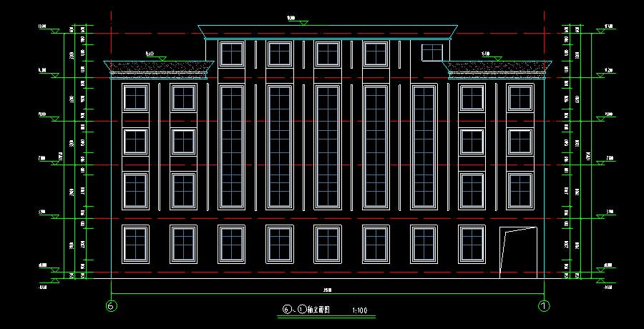Image resolution: width=644 pixels, height=329 pixels.
Task: Pick the elevation marker above the central roof
Action: (x=304, y=21)
